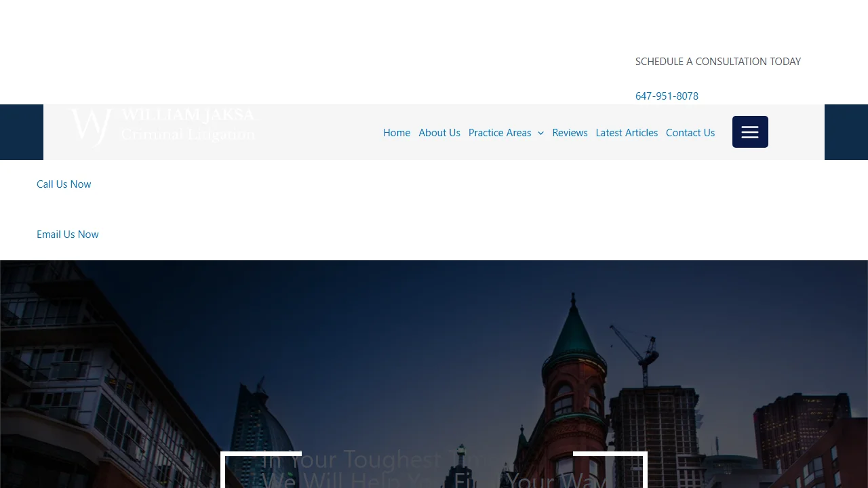Screen dimensions: 868x488
Task: Go to the Home page
Action: [397, 133]
